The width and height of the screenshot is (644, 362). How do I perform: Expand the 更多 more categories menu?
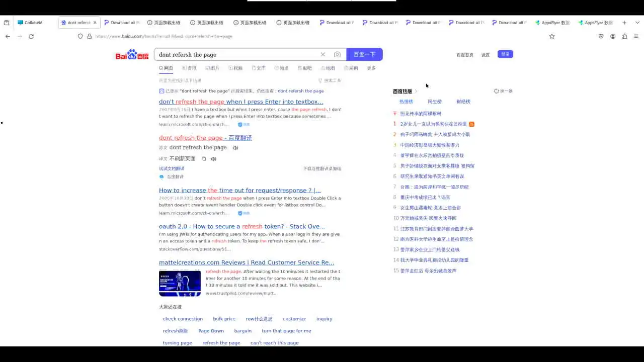371,68
